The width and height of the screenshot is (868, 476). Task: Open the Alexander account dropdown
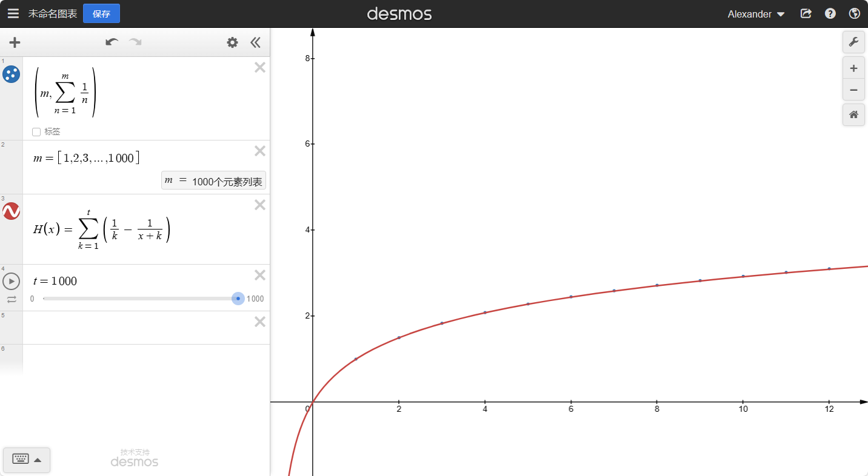[x=756, y=14]
